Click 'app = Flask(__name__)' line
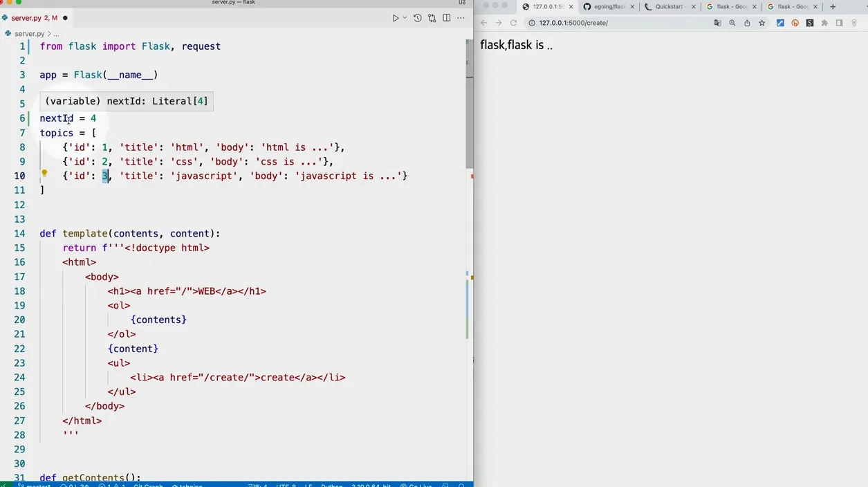Screen dimensions: 868x487 tap(99, 75)
